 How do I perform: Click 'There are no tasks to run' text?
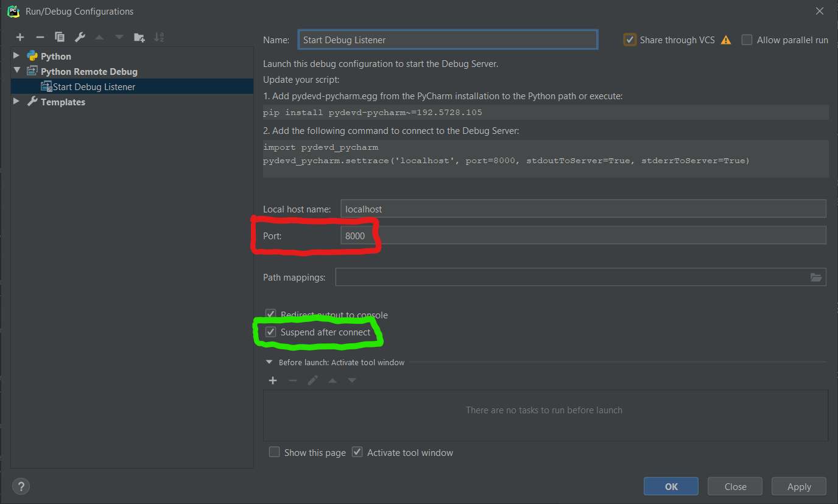(544, 410)
